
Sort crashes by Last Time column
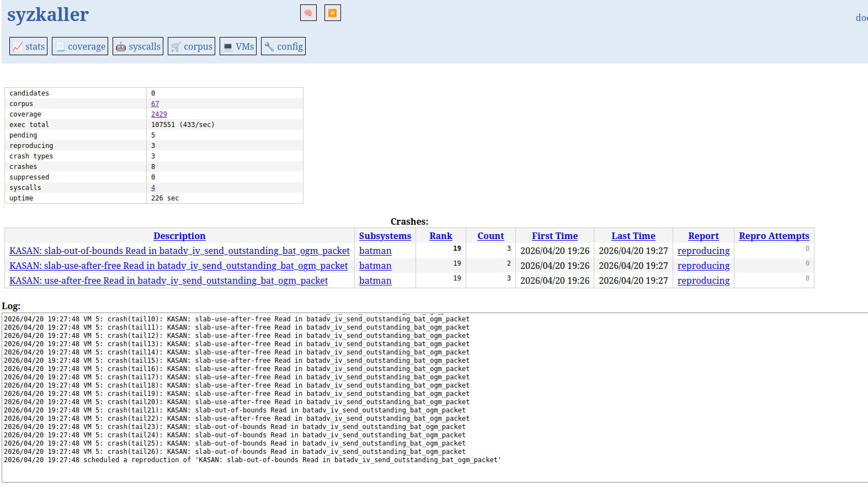[633, 236]
